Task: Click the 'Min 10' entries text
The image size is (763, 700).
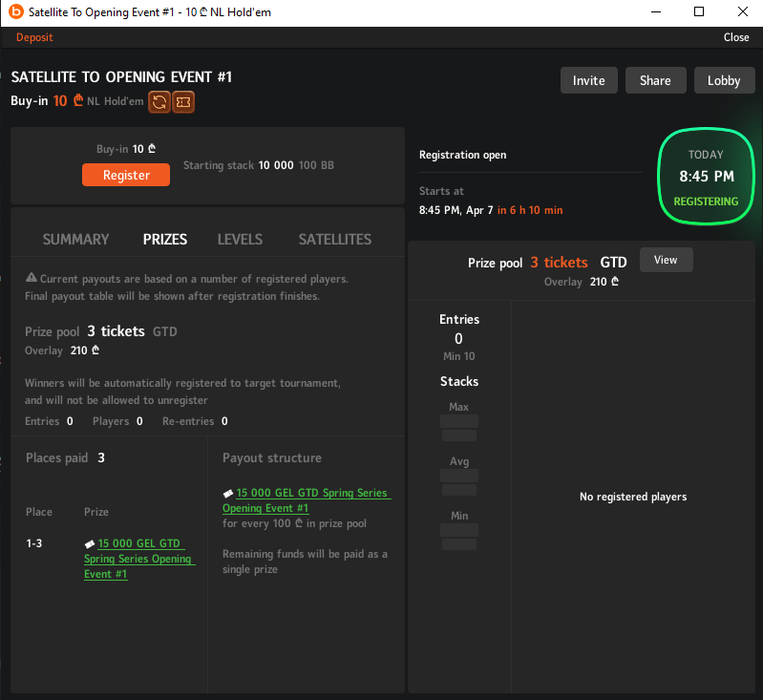Action: point(459,356)
